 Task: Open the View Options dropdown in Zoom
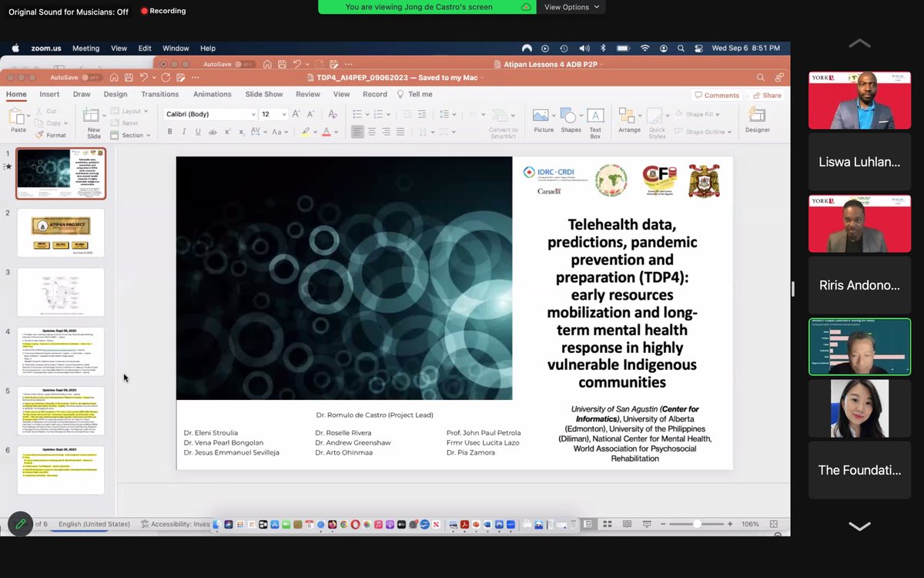574,7
